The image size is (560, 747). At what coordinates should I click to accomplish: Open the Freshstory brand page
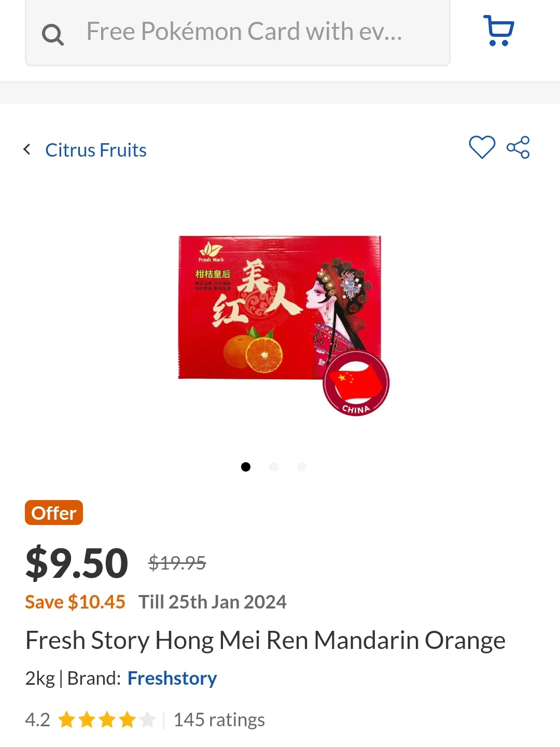172,677
